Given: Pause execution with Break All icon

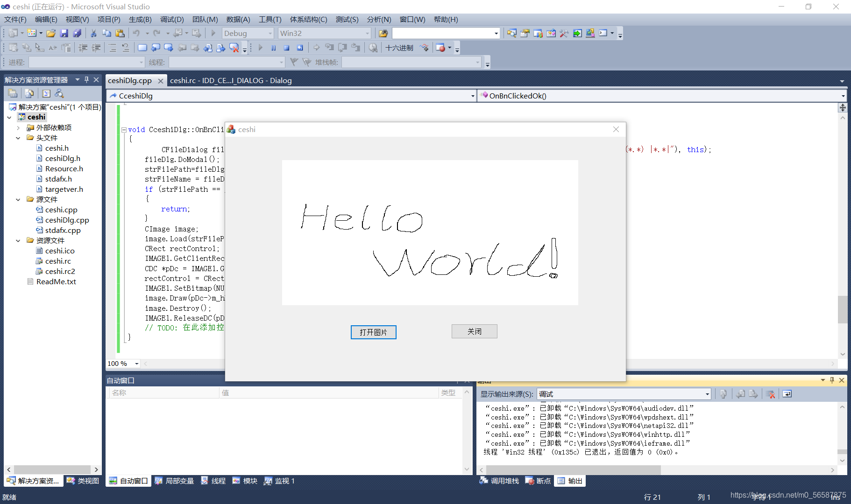Looking at the screenshot, I should coord(274,48).
